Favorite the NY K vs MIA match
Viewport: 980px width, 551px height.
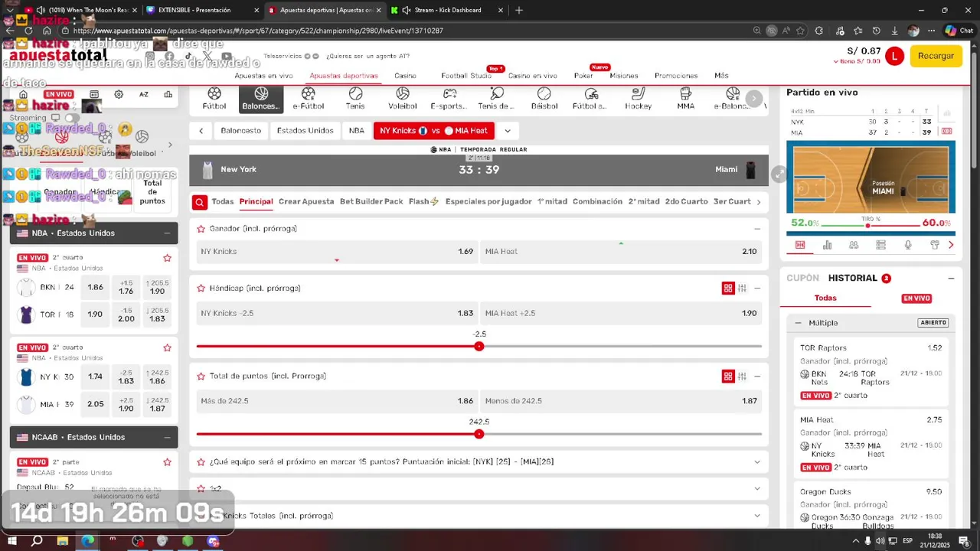pyautogui.click(x=167, y=347)
